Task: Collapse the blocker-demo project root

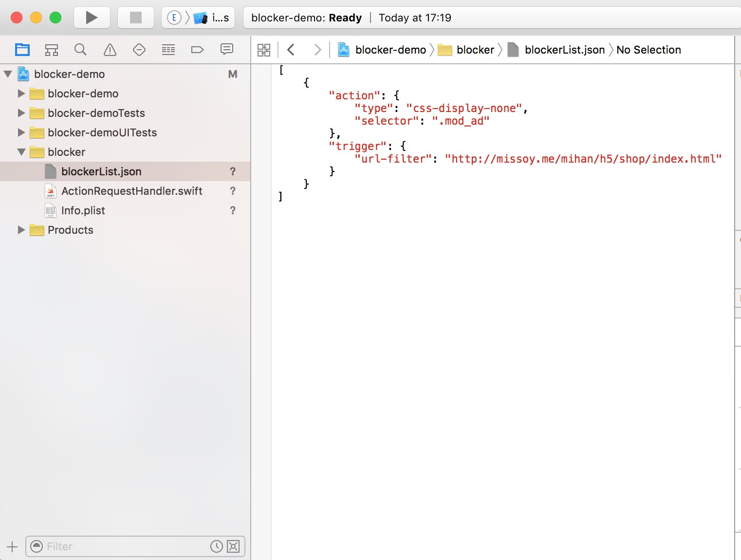Action: pos(8,74)
